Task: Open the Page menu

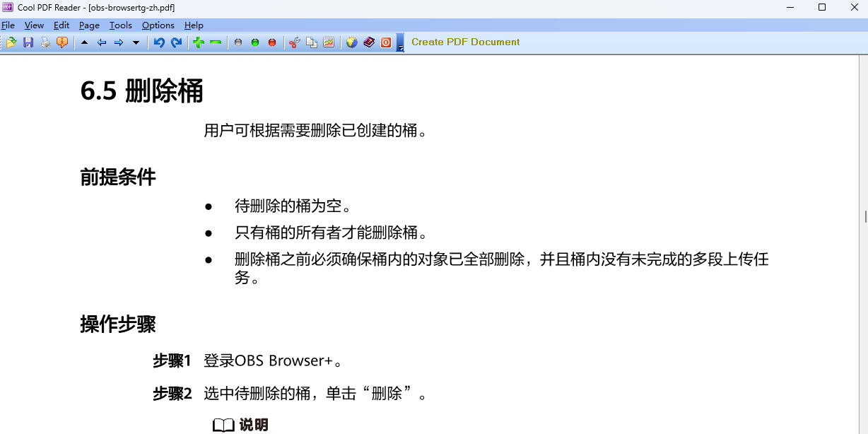Action: click(89, 25)
